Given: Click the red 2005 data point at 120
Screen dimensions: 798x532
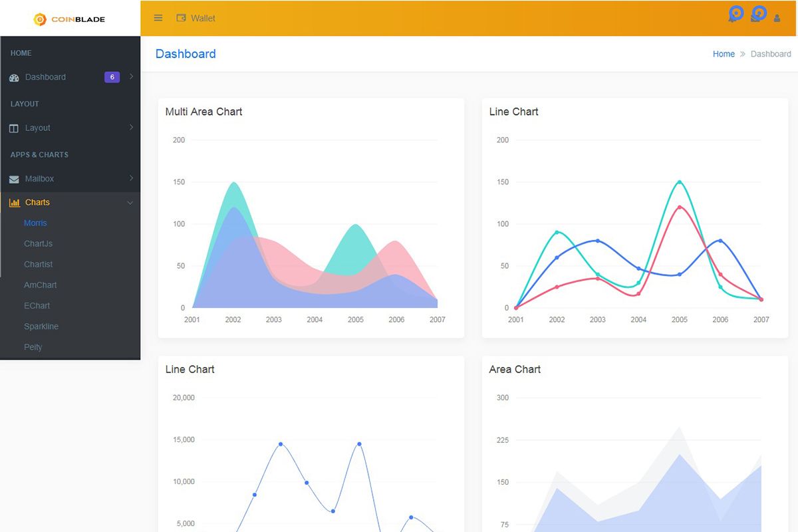Looking at the screenshot, I should [679, 207].
